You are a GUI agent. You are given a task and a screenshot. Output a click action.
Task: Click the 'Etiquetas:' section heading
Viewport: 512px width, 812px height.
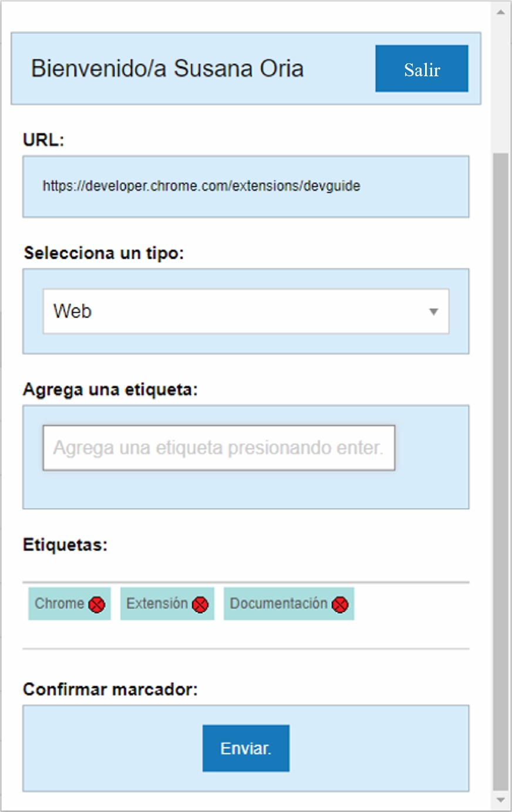coord(65,545)
